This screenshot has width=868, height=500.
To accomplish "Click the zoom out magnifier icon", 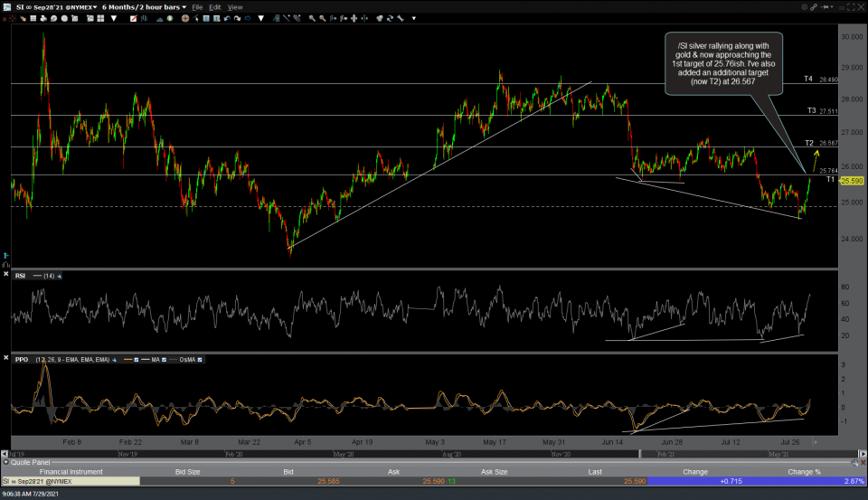I will pos(322,18).
